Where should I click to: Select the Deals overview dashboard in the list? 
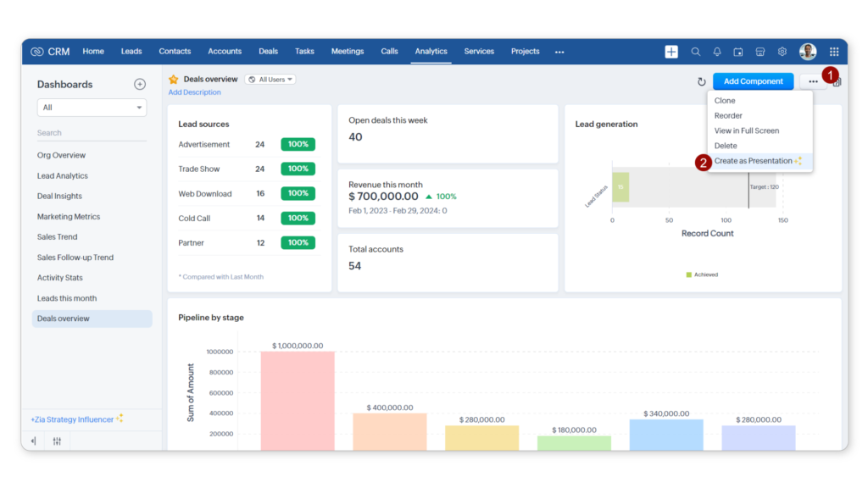click(92, 318)
